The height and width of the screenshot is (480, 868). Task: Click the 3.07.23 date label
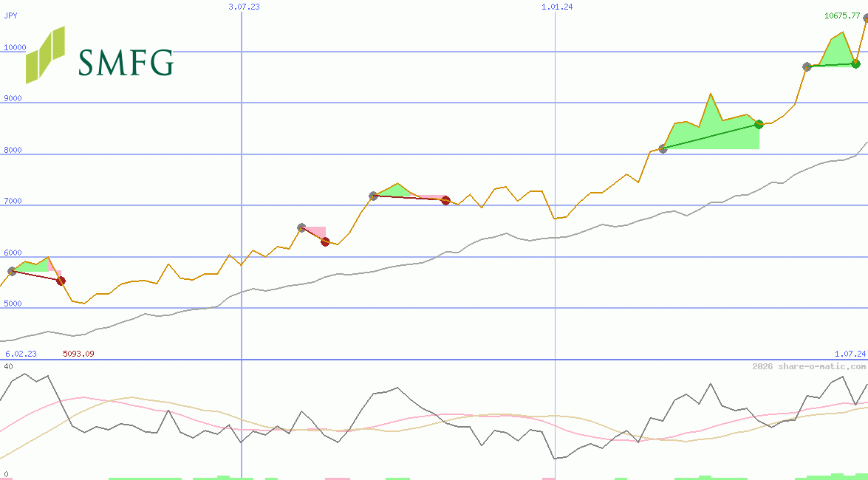coord(245,7)
